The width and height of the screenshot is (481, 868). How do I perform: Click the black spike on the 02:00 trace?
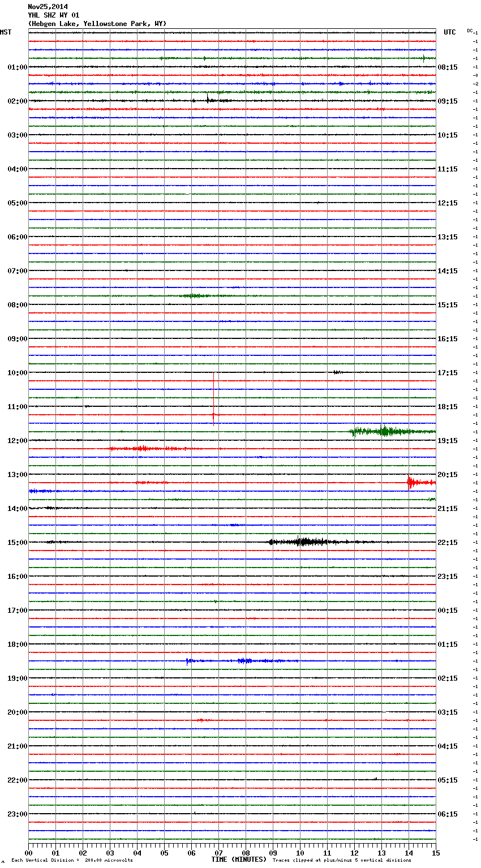207,99
